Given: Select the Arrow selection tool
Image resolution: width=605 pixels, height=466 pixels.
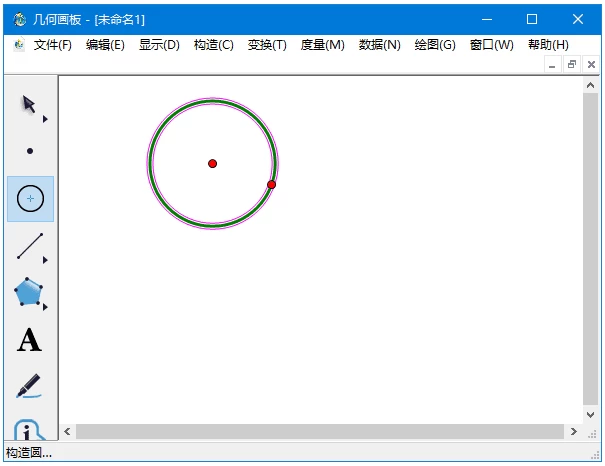Looking at the screenshot, I should point(29,104).
